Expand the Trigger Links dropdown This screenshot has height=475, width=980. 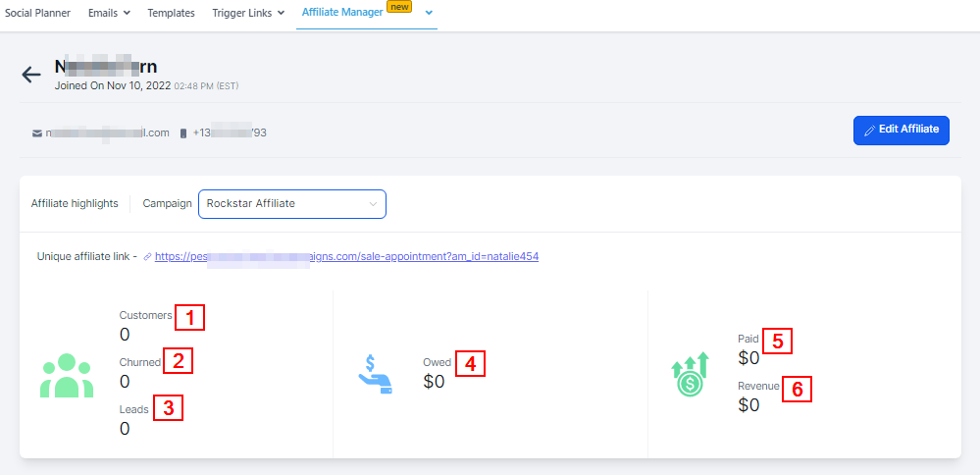click(248, 13)
